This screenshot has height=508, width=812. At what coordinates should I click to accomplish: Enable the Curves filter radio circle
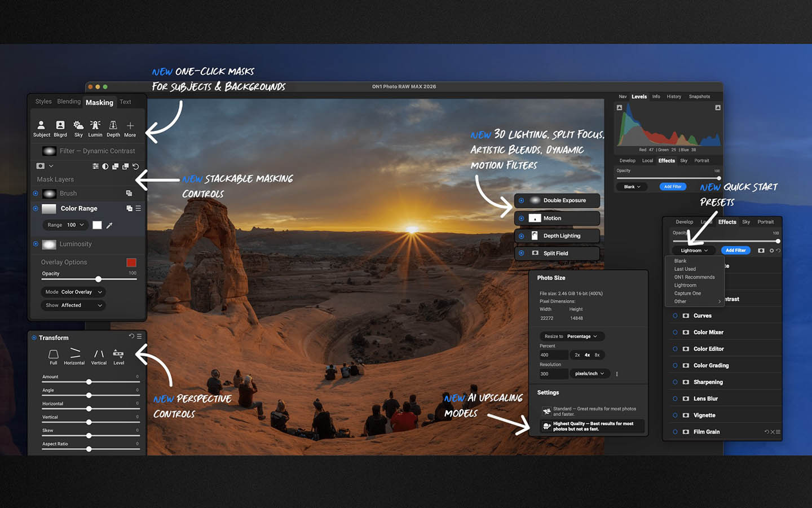coord(675,316)
